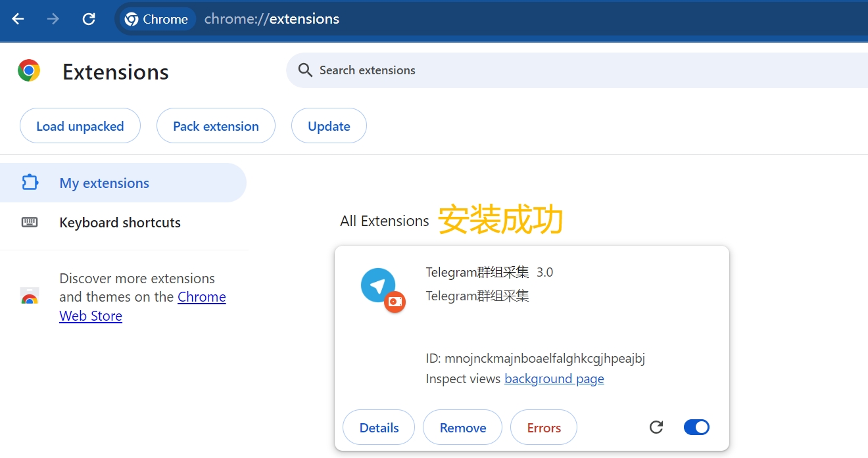
Task: Open Keyboard shortcuts in the sidebar
Action: point(120,223)
